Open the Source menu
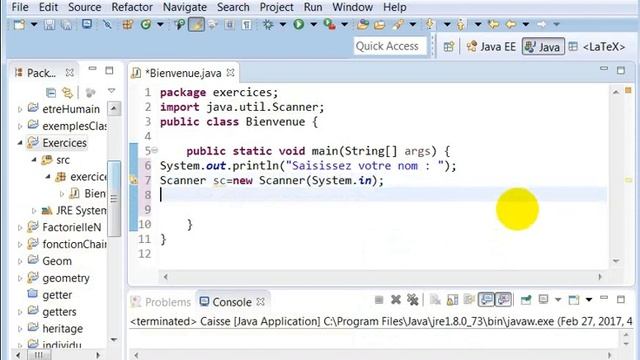 (84, 7)
